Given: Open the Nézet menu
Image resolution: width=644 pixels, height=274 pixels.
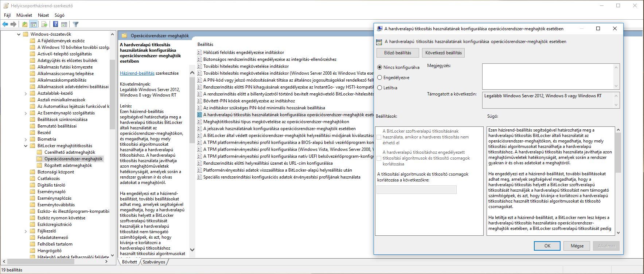Looking at the screenshot, I should [x=43, y=15].
